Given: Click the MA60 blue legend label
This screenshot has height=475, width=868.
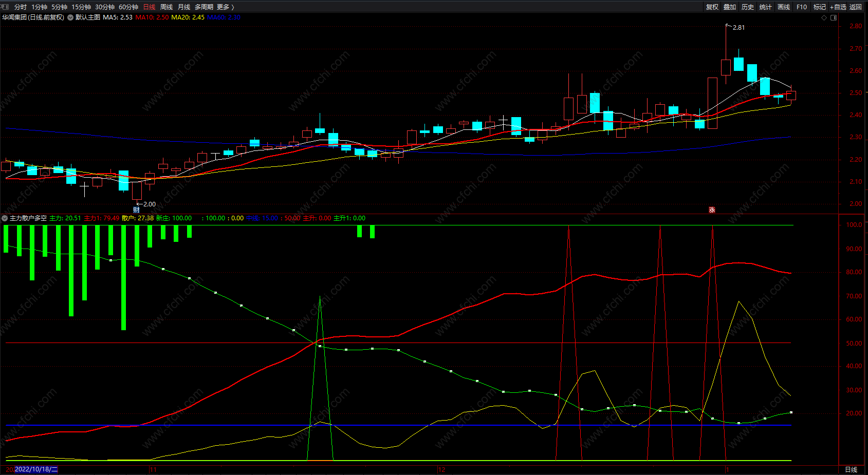Looking at the screenshot, I should pyautogui.click(x=224, y=17).
